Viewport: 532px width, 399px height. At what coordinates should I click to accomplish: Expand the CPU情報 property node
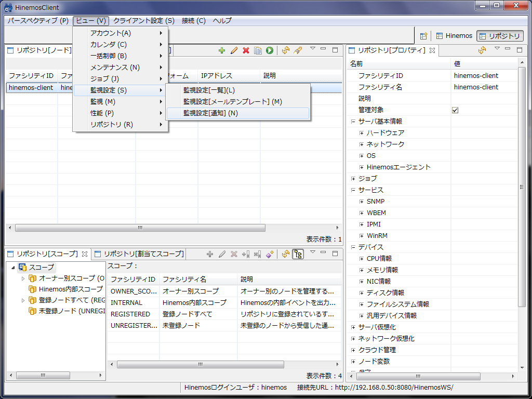click(x=362, y=259)
